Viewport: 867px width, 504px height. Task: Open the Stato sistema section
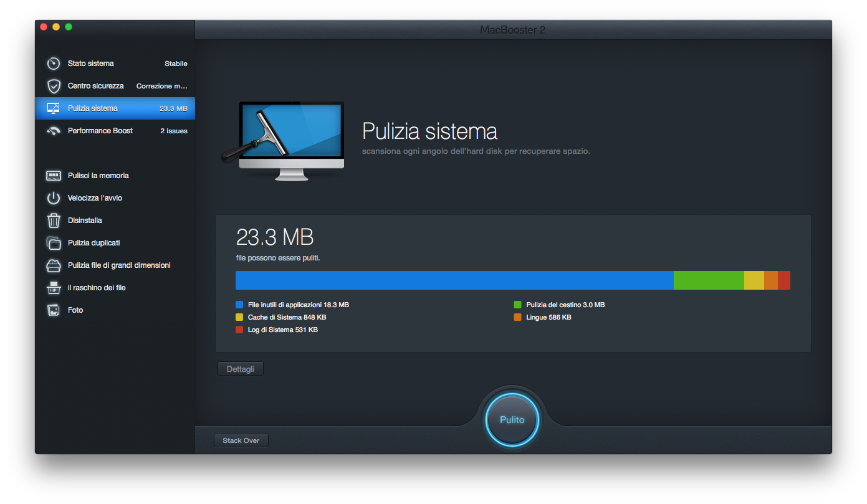coord(115,64)
